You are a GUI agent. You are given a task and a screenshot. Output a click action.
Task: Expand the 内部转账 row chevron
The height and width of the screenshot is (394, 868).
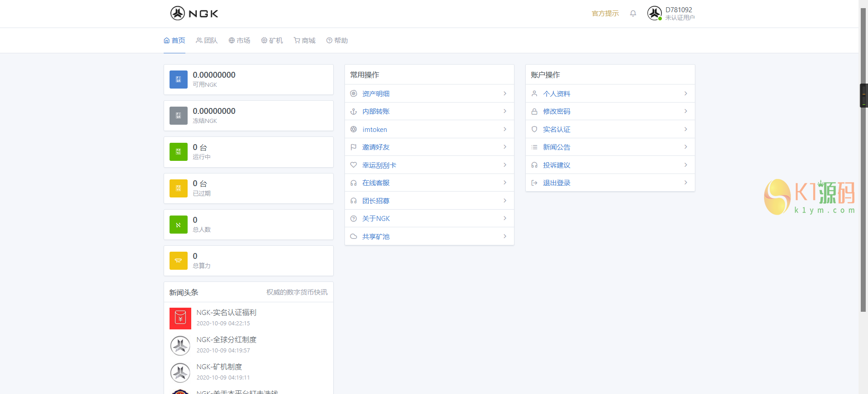[x=505, y=111]
